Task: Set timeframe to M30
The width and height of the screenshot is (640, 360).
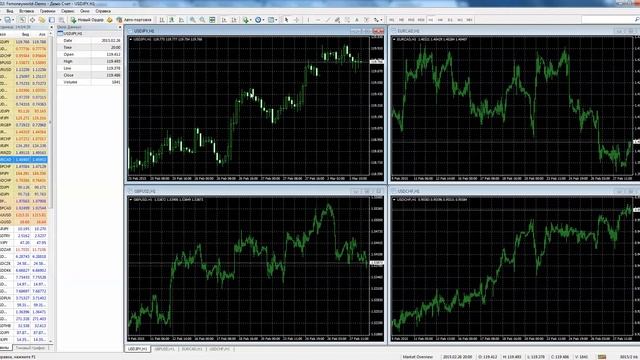Action: 421,20
